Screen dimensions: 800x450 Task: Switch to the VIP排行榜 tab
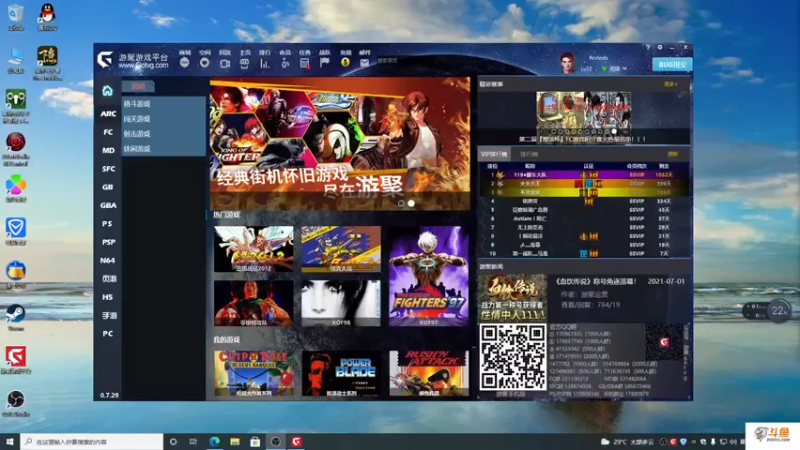pyautogui.click(x=493, y=154)
